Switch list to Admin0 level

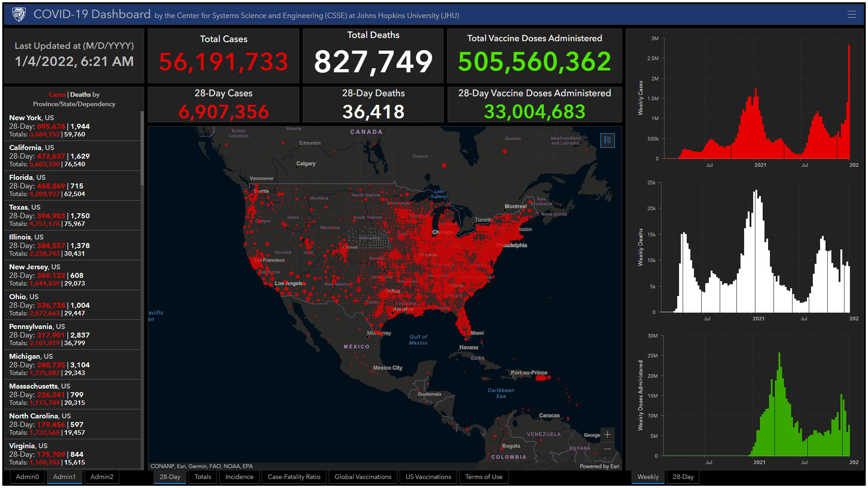(28, 477)
